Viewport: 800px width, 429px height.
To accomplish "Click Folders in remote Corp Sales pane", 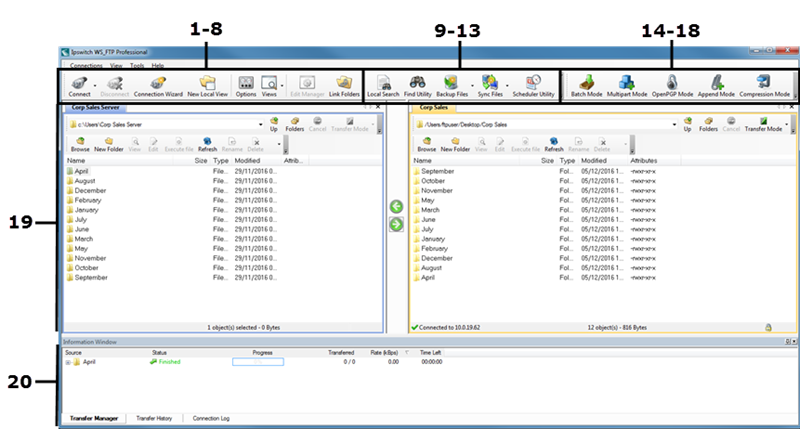I will click(708, 124).
